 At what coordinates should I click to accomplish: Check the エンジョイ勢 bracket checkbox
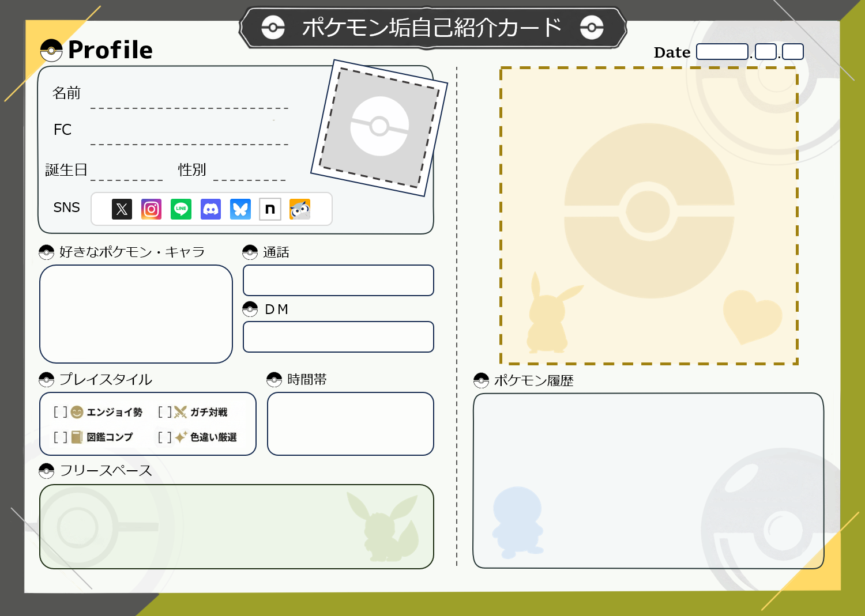point(61,412)
